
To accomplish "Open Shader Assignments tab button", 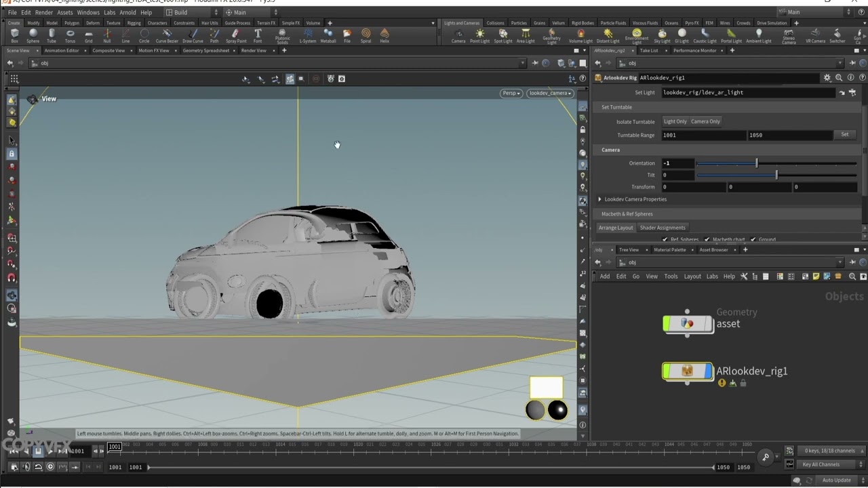I will tap(663, 228).
